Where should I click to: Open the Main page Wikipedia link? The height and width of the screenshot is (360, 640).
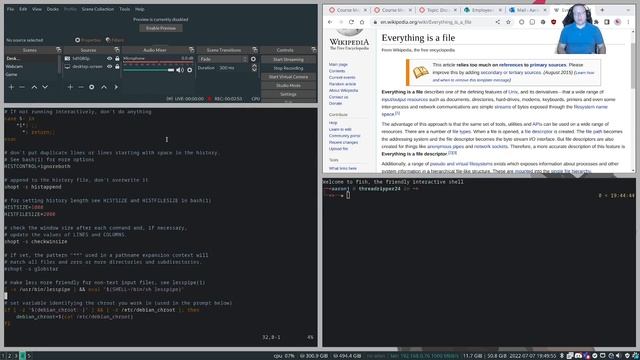click(338, 64)
